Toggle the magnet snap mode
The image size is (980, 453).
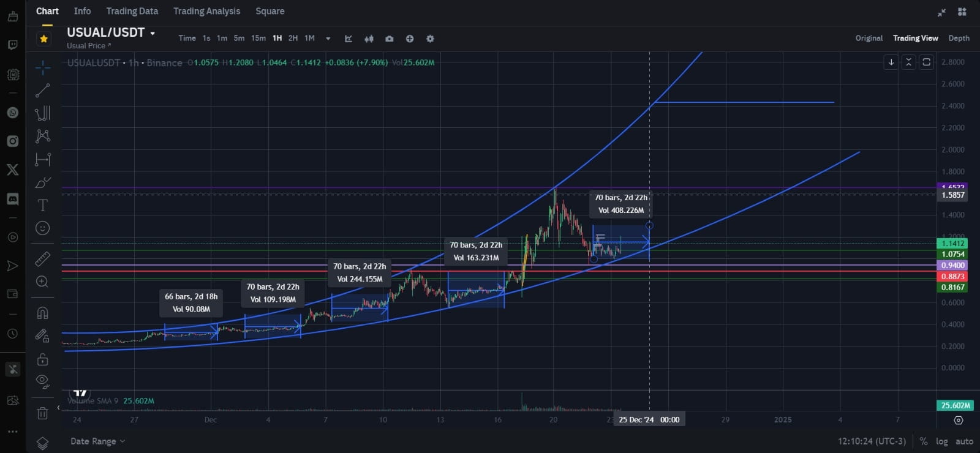click(42, 313)
